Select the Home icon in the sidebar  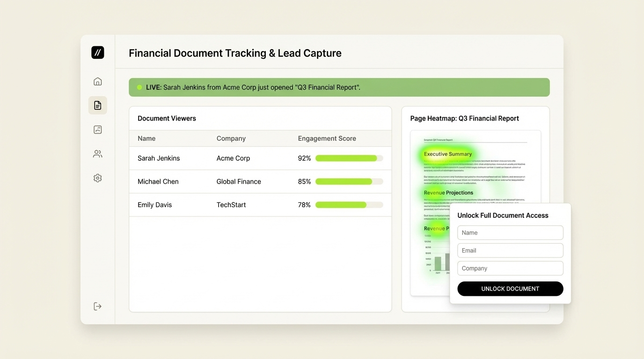[x=97, y=80]
